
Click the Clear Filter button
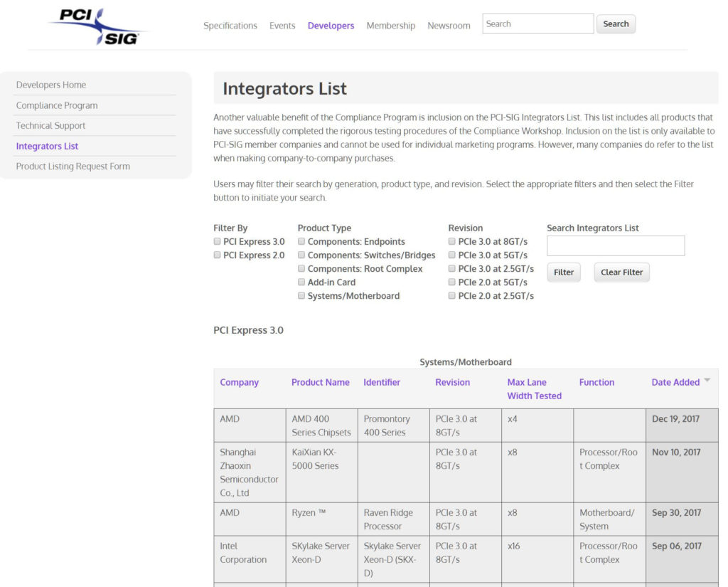click(x=621, y=273)
